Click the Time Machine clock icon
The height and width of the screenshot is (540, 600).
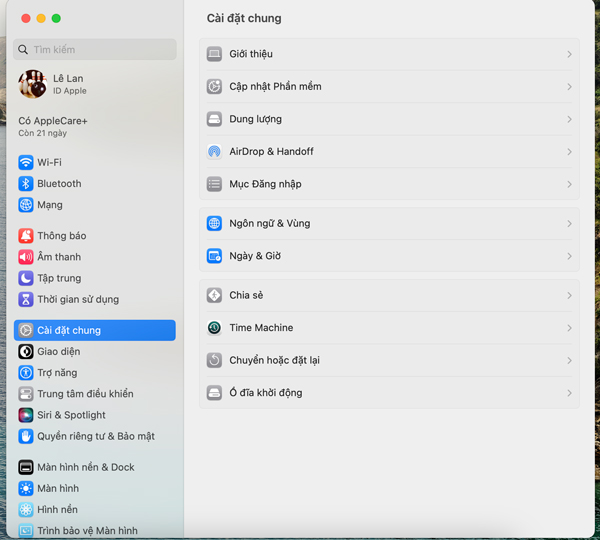[214, 328]
